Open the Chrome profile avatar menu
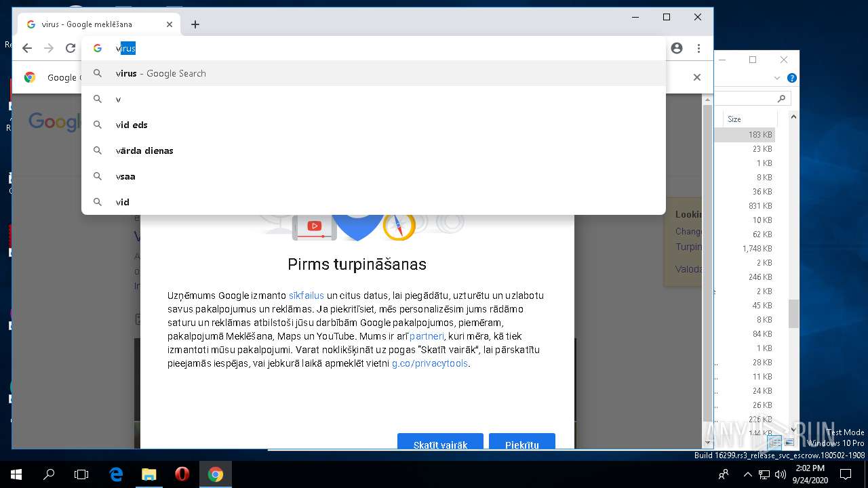The width and height of the screenshot is (868, 488). (x=677, y=48)
